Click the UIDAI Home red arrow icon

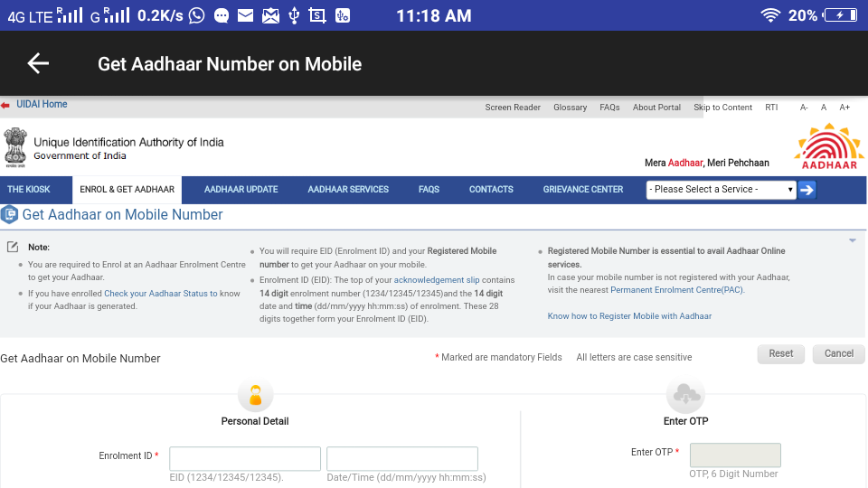click(x=5, y=105)
